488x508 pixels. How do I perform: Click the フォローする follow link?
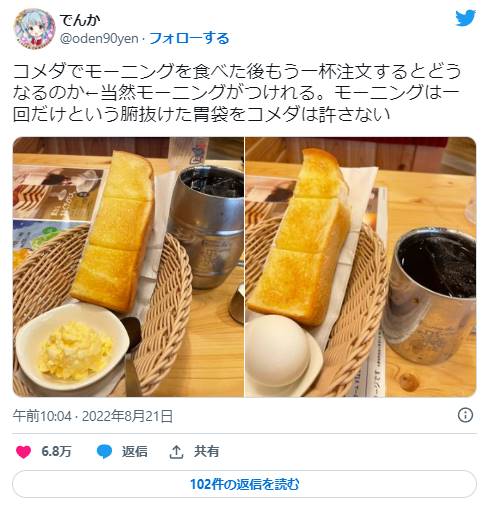click(189, 39)
